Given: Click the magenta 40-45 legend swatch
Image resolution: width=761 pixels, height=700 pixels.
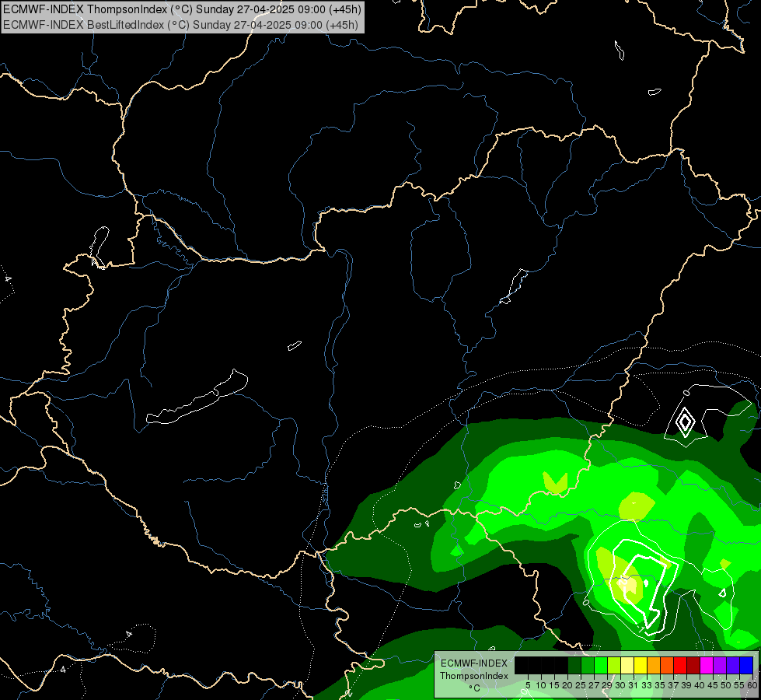Looking at the screenshot, I should point(707,666).
